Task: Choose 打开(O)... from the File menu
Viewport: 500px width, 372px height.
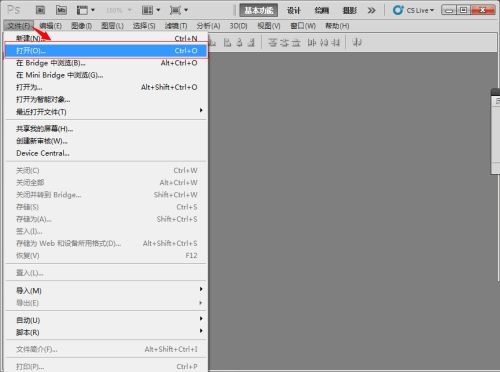Action: [x=106, y=51]
